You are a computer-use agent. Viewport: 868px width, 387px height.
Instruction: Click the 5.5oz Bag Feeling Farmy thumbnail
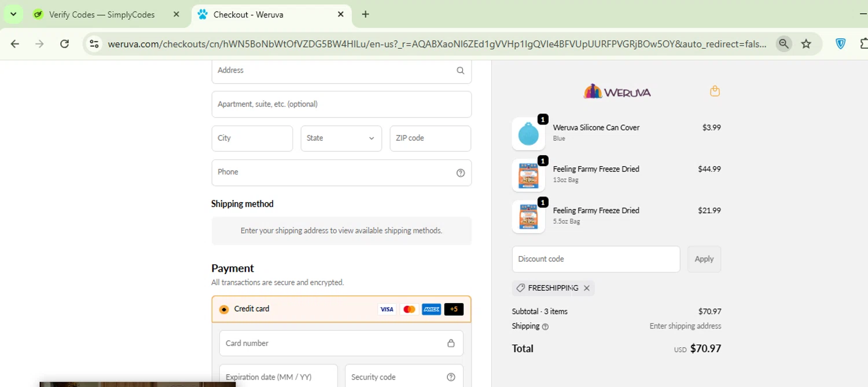[x=528, y=217]
